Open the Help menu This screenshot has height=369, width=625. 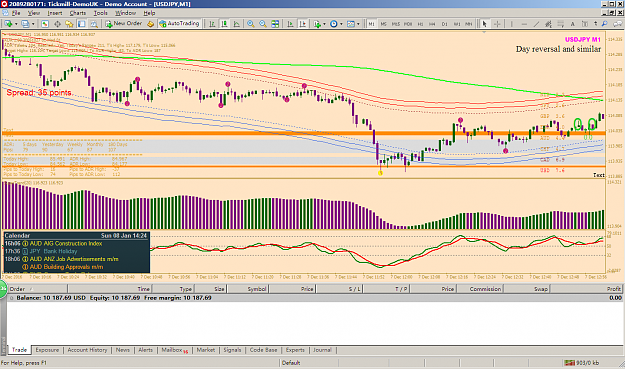coord(149,13)
